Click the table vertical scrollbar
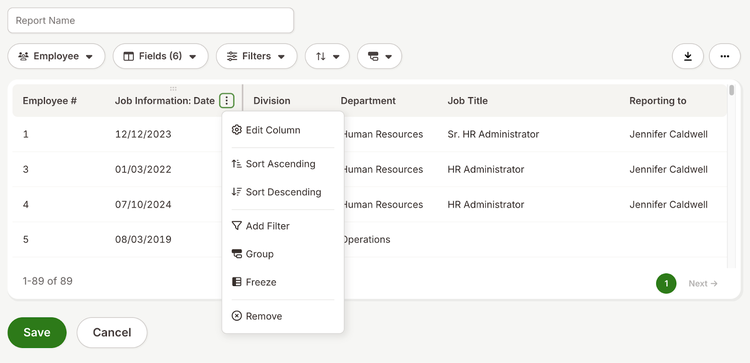 pos(731,90)
